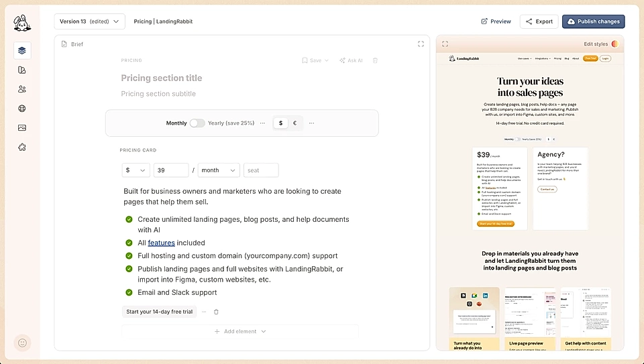Viewport: 644px width, 364px height.
Task: Click the green check bullet beside All features included
Action: coord(129,243)
